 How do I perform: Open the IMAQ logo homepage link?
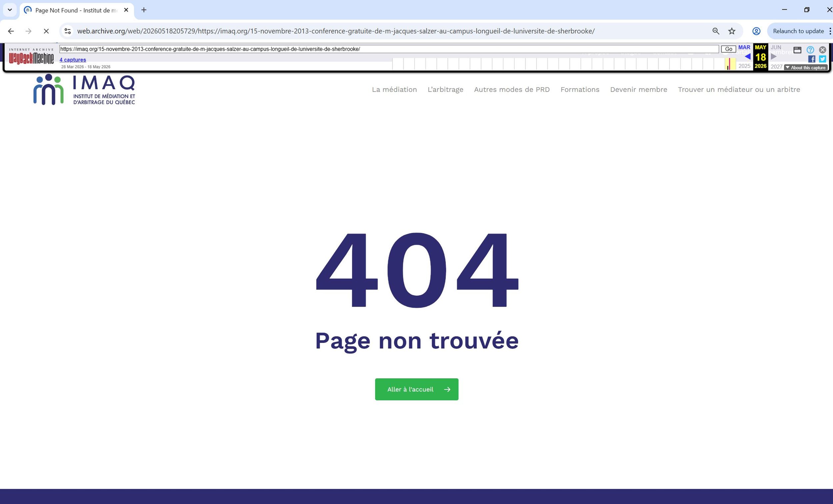pyautogui.click(x=84, y=90)
